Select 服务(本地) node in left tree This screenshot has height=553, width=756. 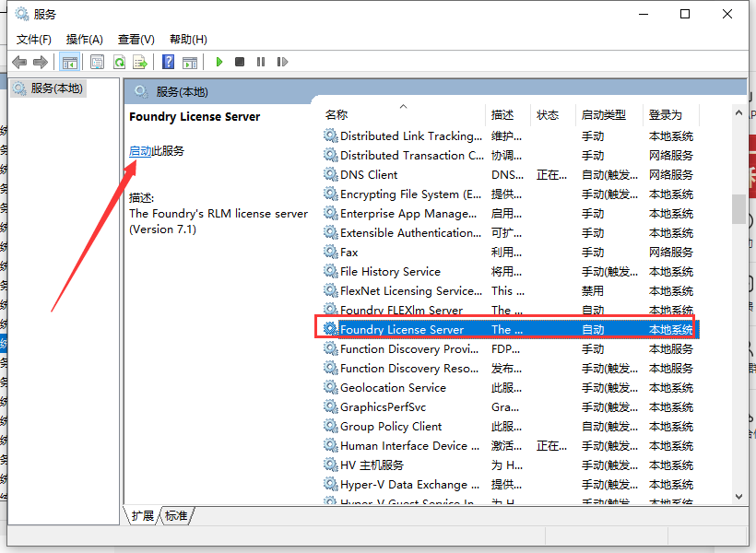click(x=48, y=88)
